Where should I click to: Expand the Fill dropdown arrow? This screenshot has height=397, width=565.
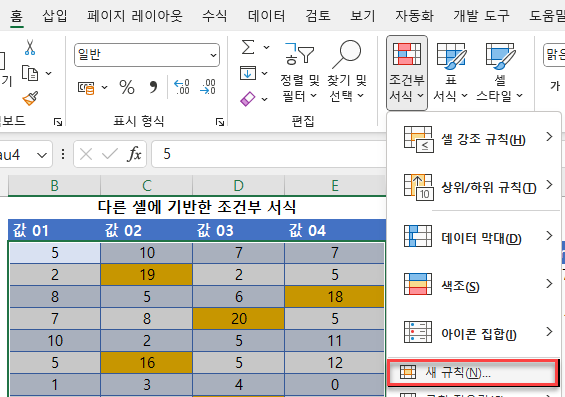click(x=264, y=73)
